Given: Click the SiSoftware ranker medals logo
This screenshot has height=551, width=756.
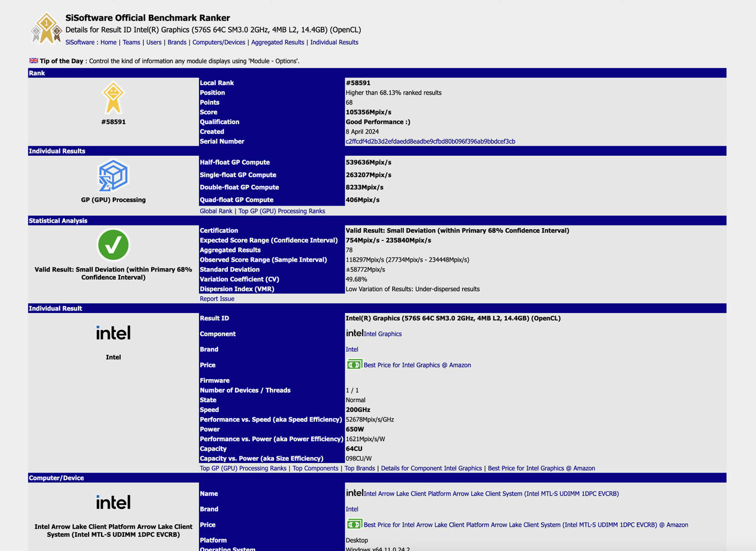Looking at the screenshot, I should coord(47,28).
